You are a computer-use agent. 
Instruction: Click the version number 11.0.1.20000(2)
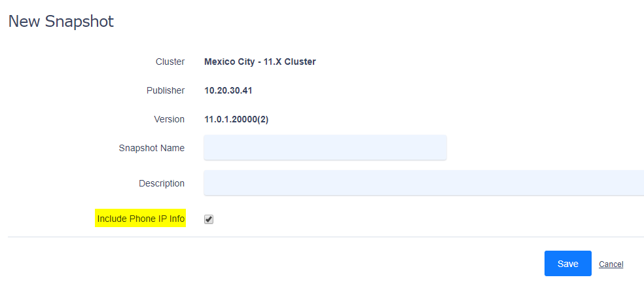236,120
